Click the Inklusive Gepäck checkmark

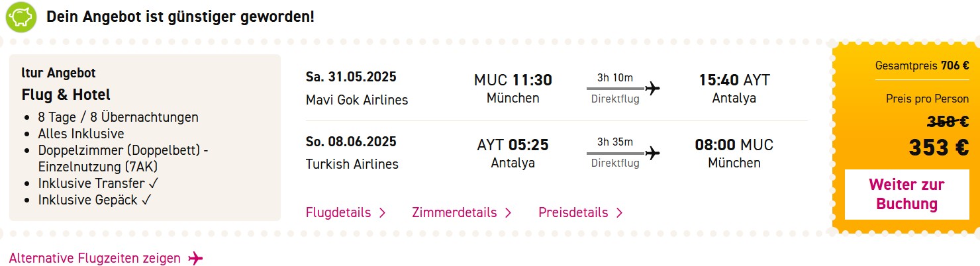[x=148, y=200]
